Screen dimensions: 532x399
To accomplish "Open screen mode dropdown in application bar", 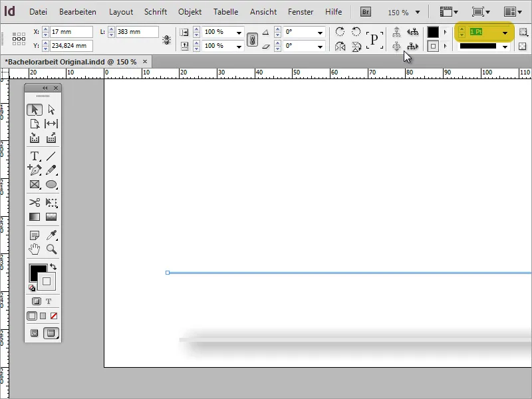I will click(481, 12).
